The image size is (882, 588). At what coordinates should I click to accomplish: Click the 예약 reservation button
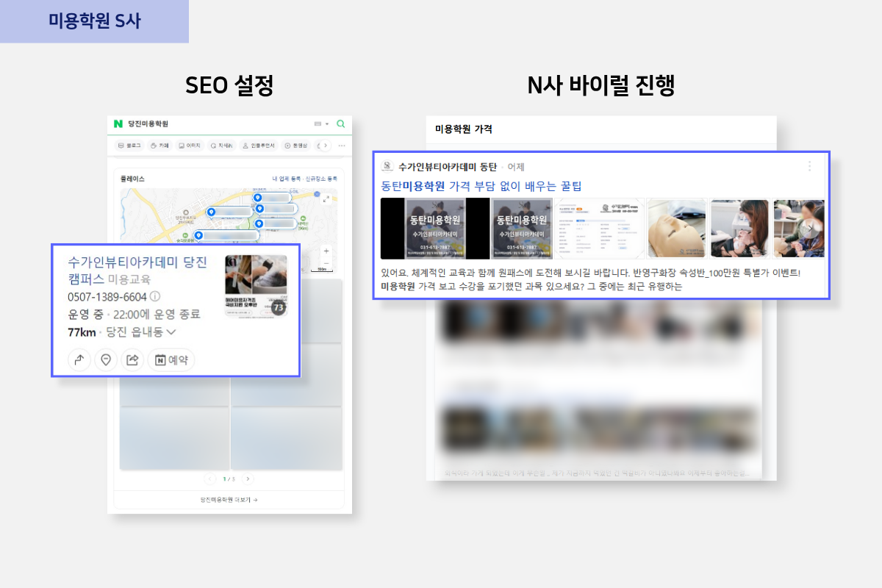coord(171,360)
